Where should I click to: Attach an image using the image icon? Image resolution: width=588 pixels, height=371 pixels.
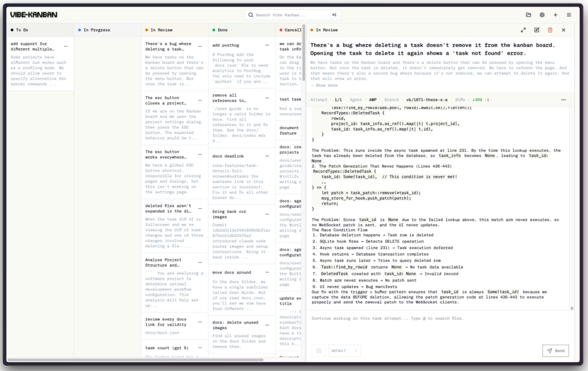[x=319, y=351]
